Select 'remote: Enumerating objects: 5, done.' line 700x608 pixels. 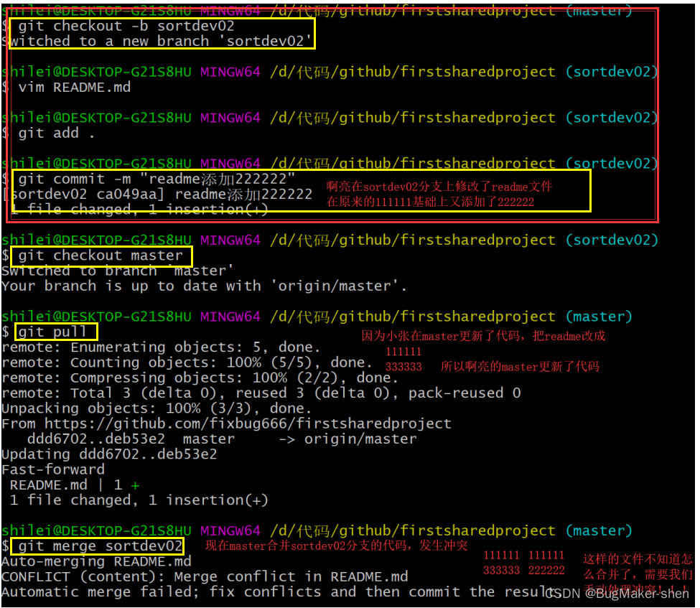(x=161, y=347)
